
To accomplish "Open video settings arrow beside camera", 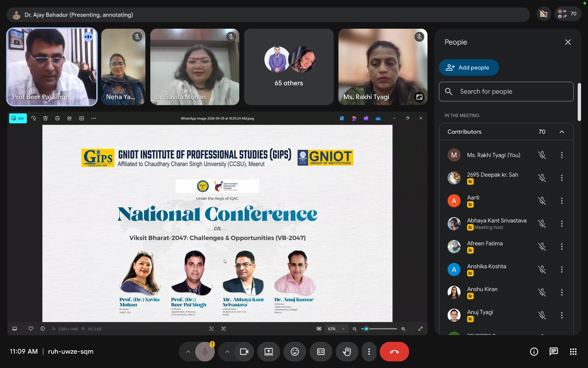I will (x=227, y=352).
